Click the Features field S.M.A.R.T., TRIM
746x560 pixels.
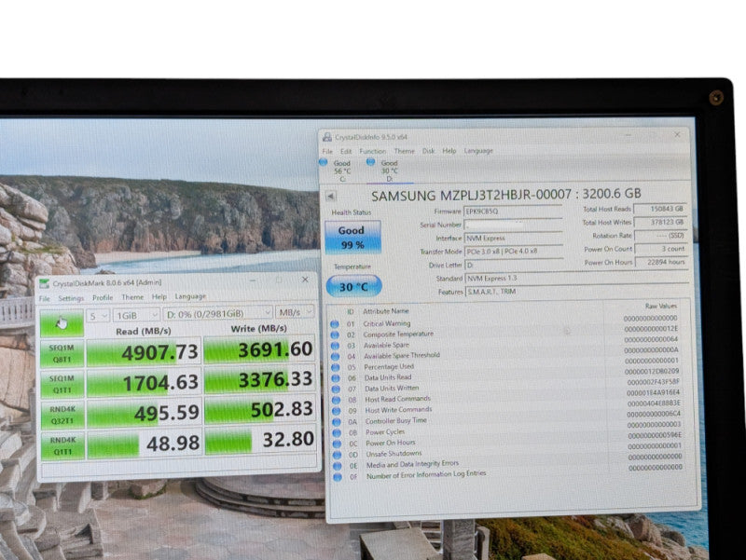[577, 291]
